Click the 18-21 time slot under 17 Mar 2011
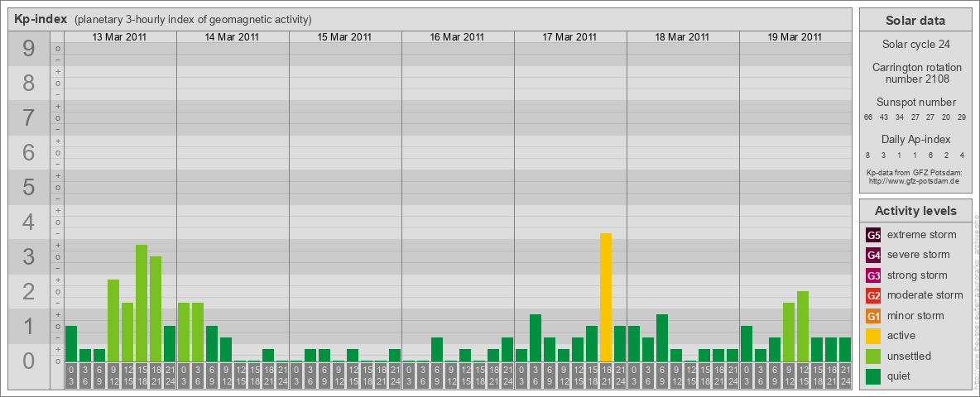Viewport: 980px width, 397px height. pos(606,375)
